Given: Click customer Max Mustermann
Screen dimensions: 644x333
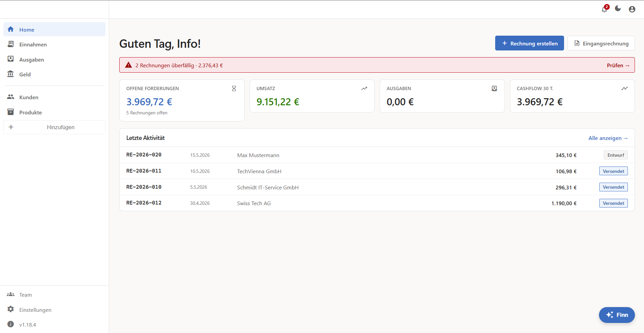Looking at the screenshot, I should coord(258,155).
